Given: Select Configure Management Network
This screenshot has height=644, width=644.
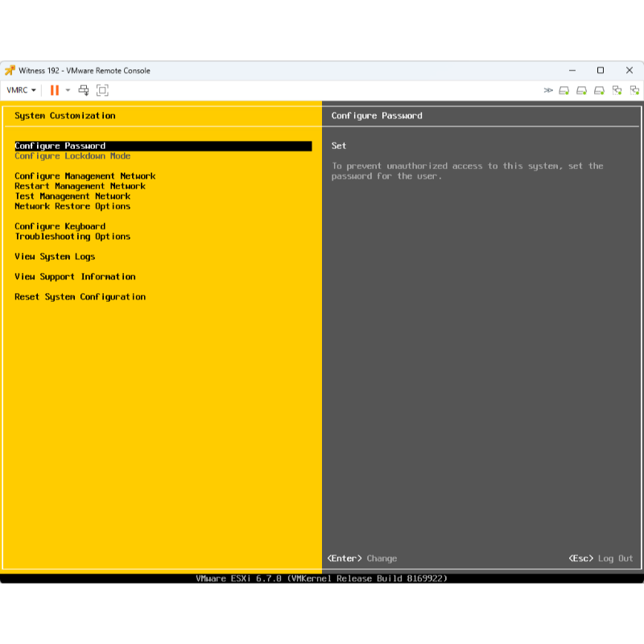Looking at the screenshot, I should tap(85, 176).
